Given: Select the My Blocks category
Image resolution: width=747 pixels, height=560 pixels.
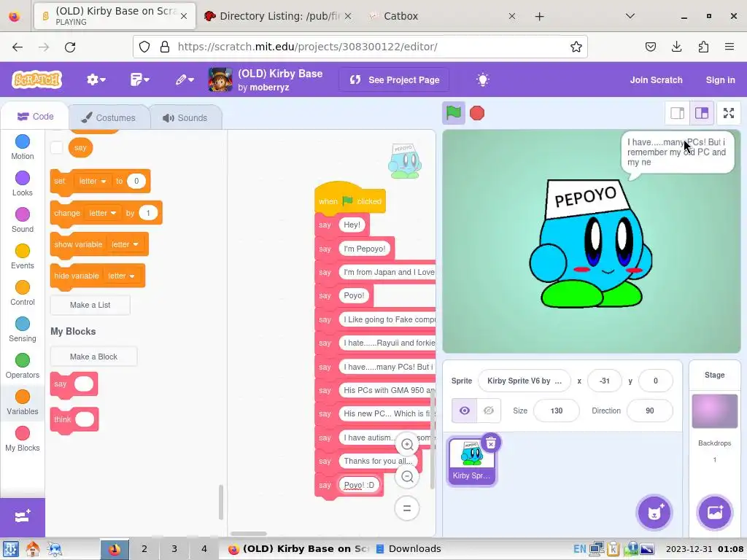Looking at the screenshot, I should pyautogui.click(x=23, y=439).
